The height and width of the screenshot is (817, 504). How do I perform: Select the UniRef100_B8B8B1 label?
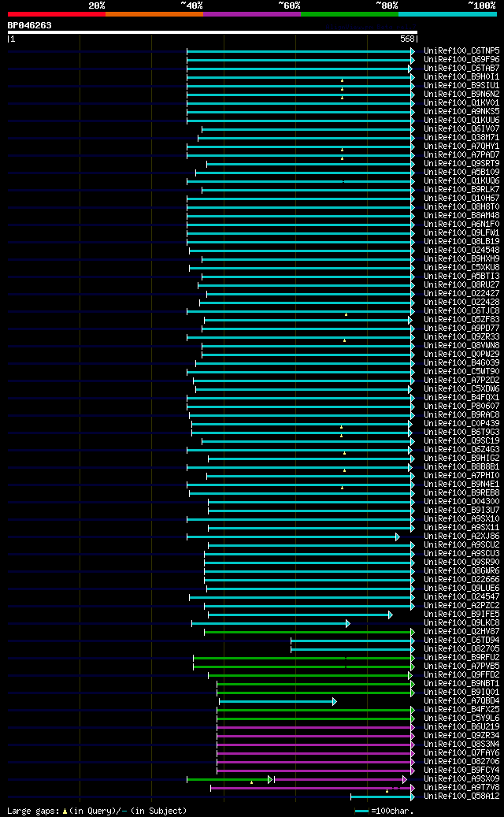461,467
